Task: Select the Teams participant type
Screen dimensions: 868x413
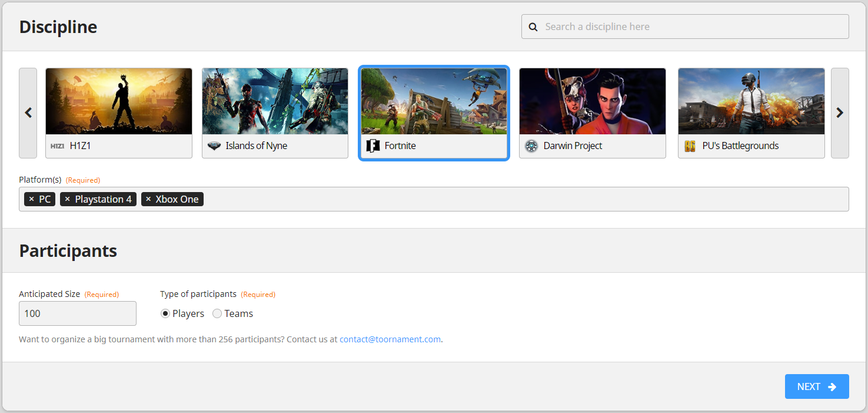Action: point(217,313)
